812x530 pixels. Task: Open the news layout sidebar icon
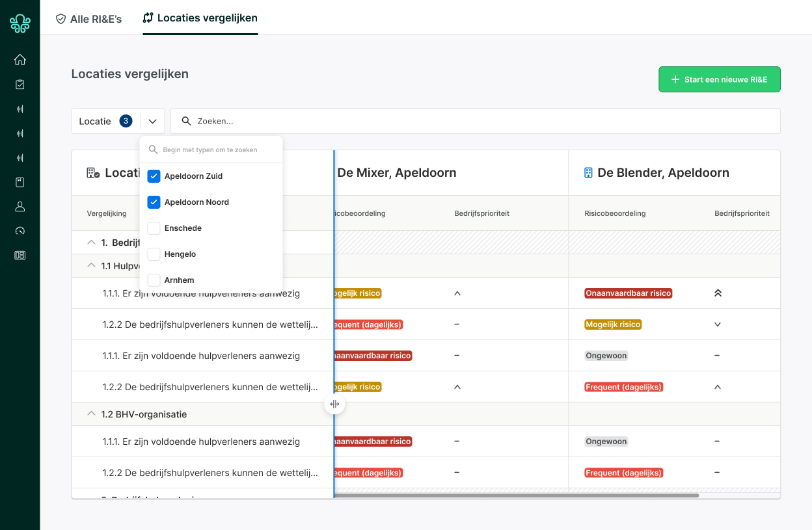coord(20,256)
